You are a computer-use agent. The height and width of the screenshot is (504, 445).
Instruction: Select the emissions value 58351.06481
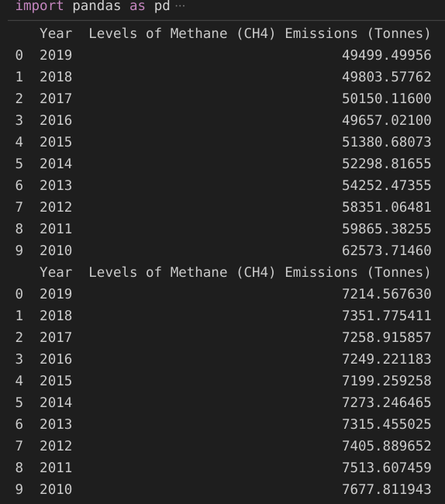387,207
